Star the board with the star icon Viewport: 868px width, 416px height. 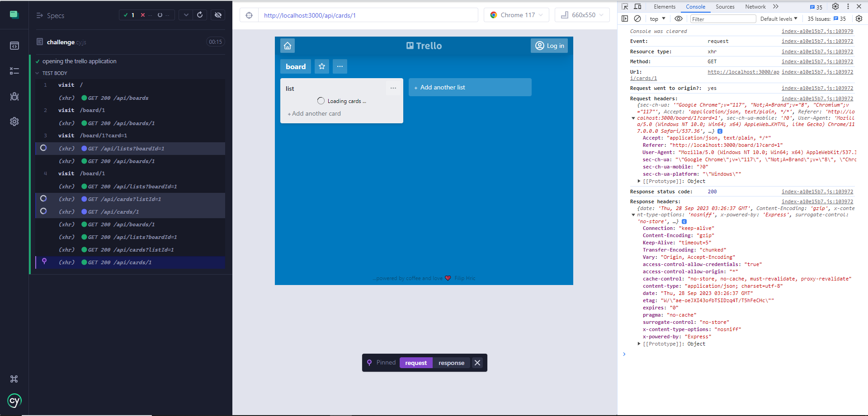tap(322, 66)
